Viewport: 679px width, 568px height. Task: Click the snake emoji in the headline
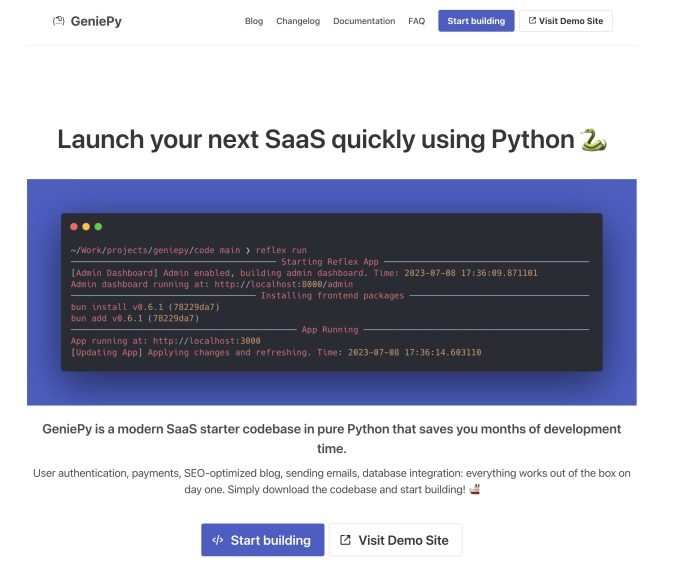(594, 140)
